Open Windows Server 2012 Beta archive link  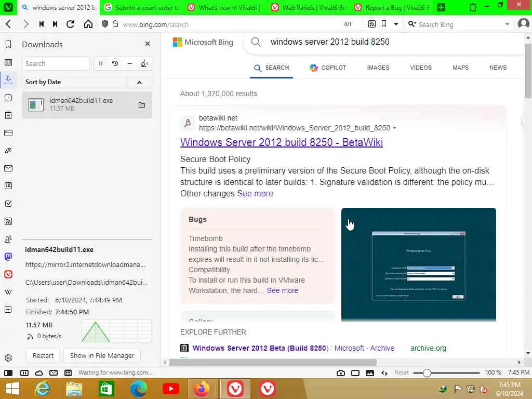(293, 348)
